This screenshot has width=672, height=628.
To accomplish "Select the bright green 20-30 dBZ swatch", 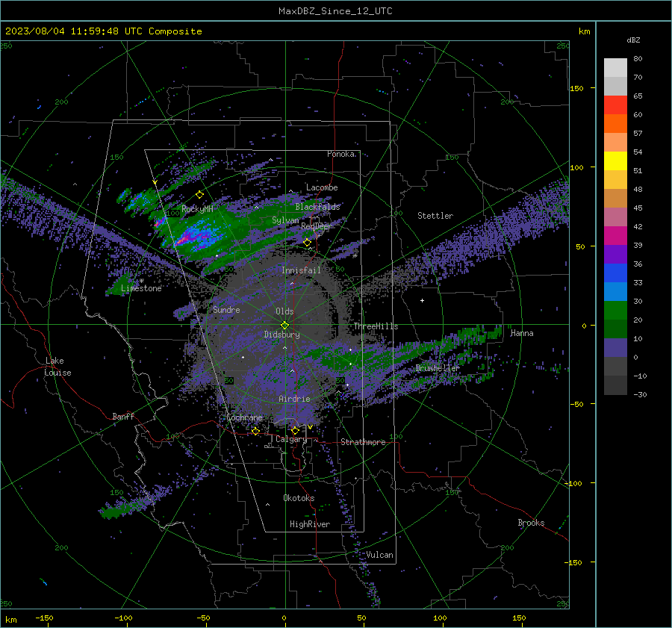I will [615, 311].
